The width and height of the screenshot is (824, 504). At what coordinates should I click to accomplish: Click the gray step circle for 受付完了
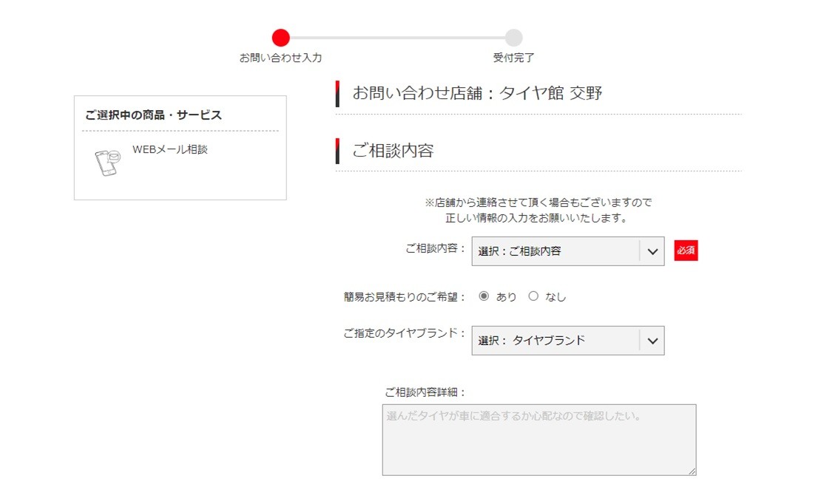tap(513, 38)
